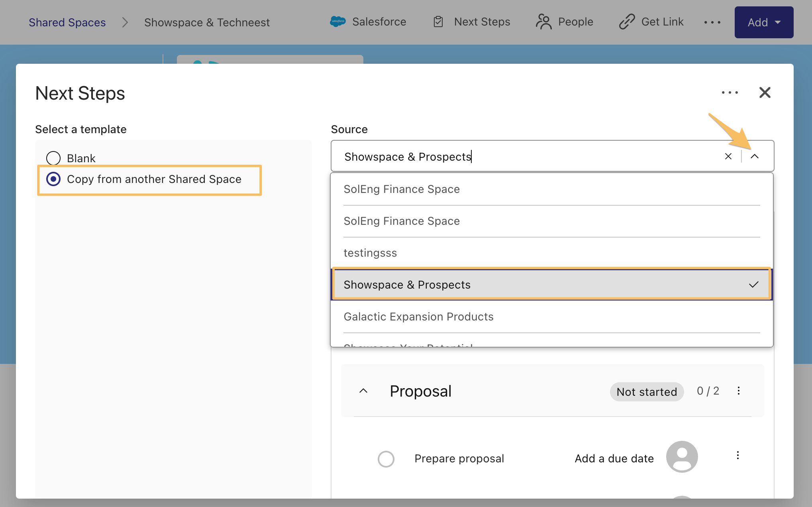Click the Salesforce label in header

(379, 22)
